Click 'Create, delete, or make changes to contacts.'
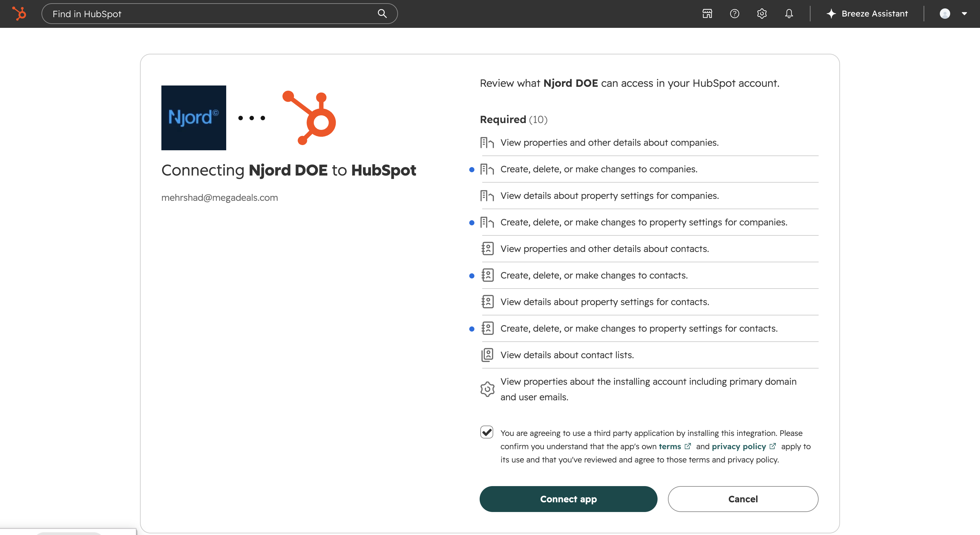980x535 pixels. [x=594, y=275]
